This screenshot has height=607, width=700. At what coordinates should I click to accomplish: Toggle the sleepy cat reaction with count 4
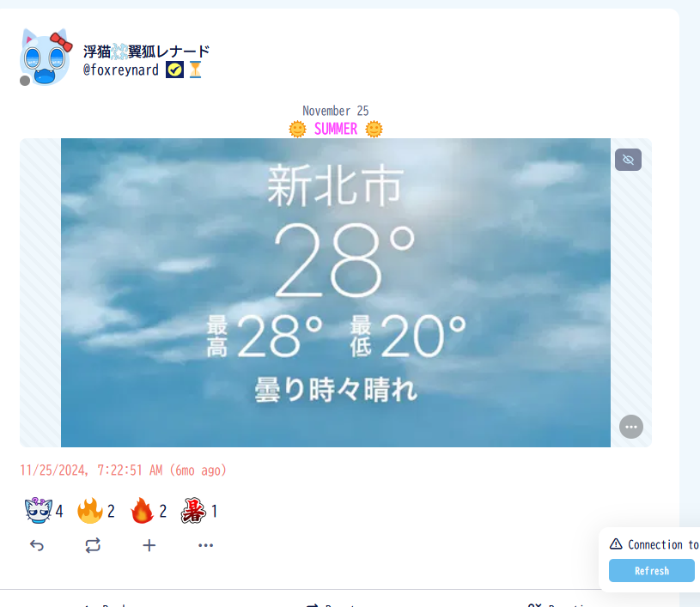pyautogui.click(x=44, y=511)
